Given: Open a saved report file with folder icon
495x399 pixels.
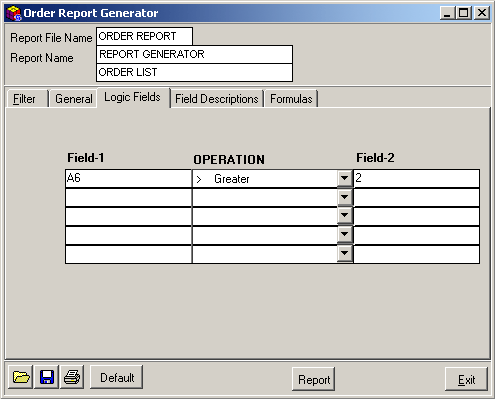Looking at the screenshot, I should coord(20,377).
